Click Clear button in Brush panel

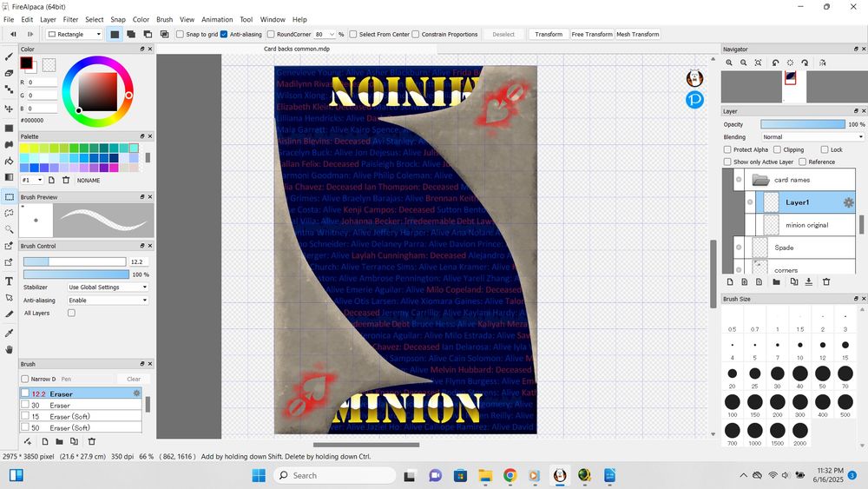click(134, 379)
